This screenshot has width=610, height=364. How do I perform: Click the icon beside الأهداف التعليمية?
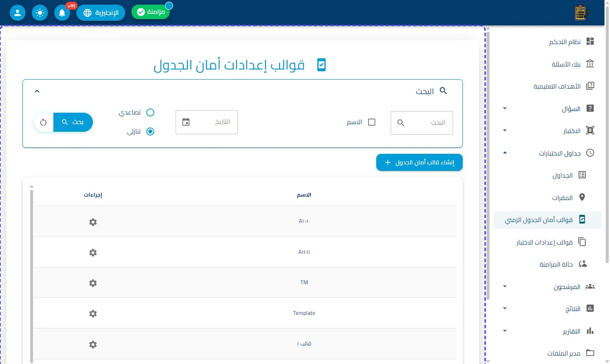click(590, 86)
